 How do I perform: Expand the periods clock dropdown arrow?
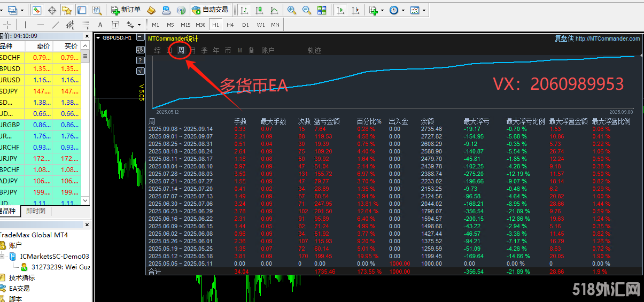(402, 10)
